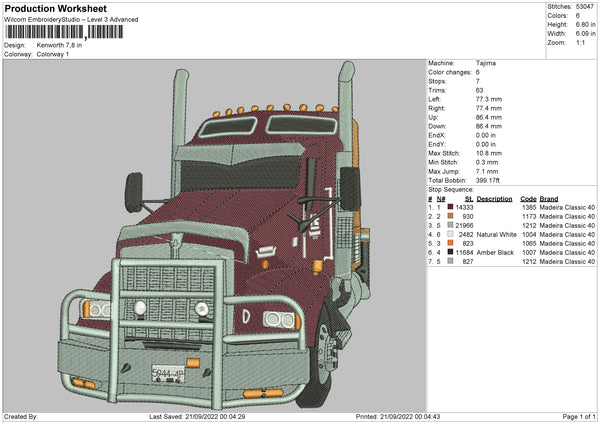Click 'Last Saved: 21/09/2022 00:04:29' footer text
Screen dimensions: 600x424
197,416
